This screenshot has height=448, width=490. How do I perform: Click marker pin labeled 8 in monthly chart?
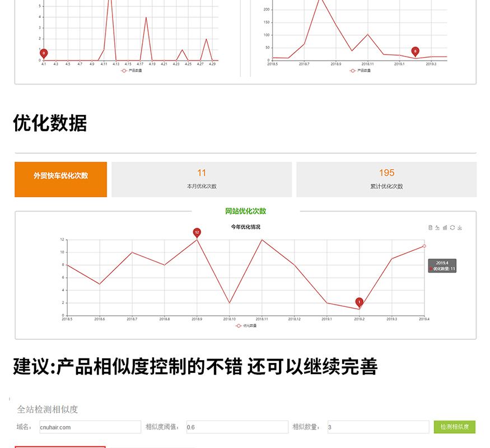coord(415,51)
